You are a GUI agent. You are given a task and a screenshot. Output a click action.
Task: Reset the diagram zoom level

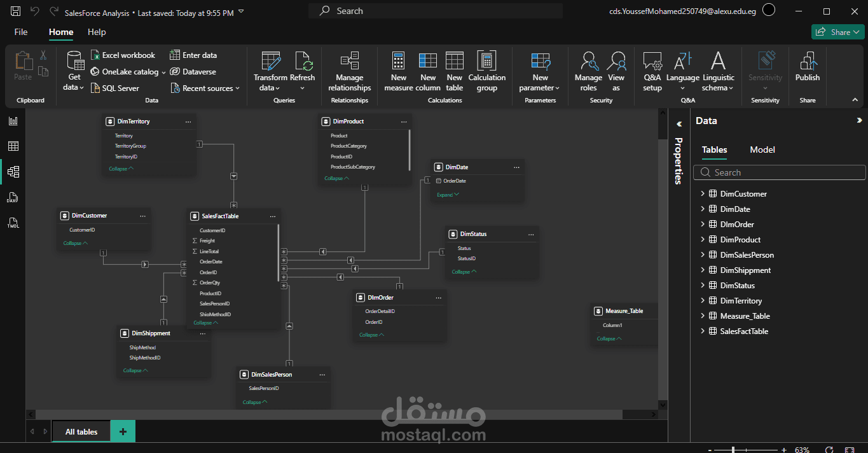point(829,450)
